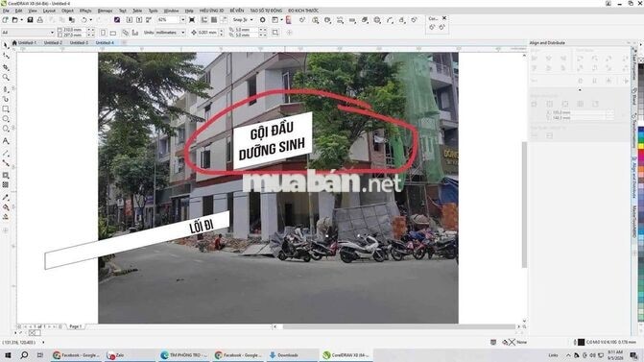Switch to the Untitled-2 document tab
Image resolution: width=644 pixels, height=362 pixels.
[x=53, y=43]
